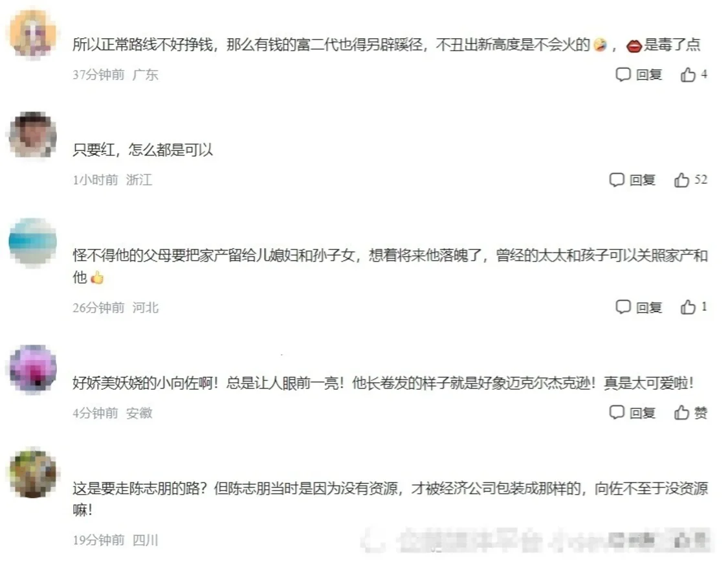Viewport: 728px width, 566px height.
Task: Click 回复 text on 4分钟前 comment
Action: (x=642, y=413)
